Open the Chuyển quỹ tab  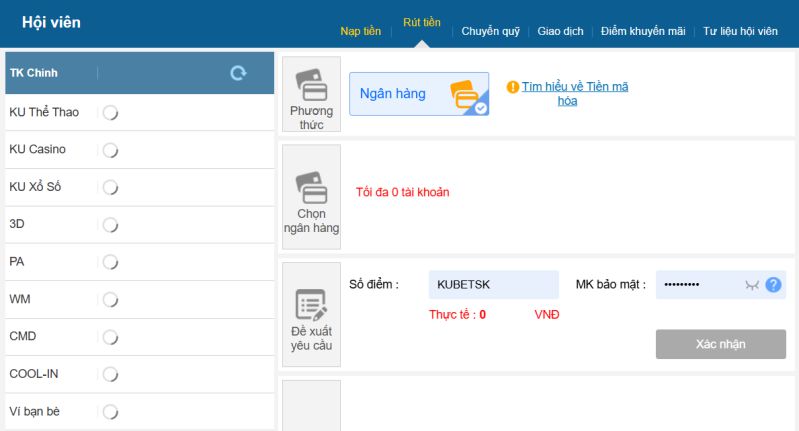491,31
